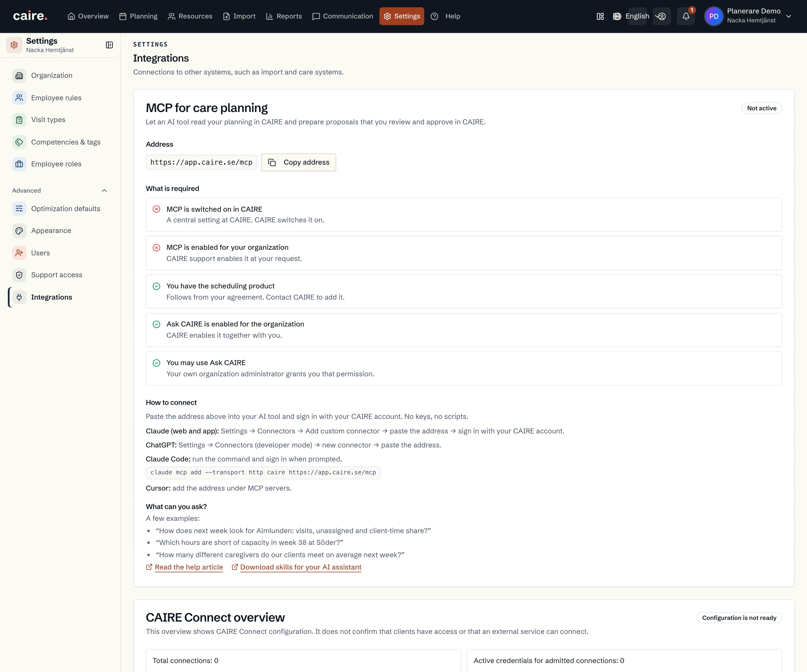Click the red X beside MCP is enabled

tap(156, 248)
